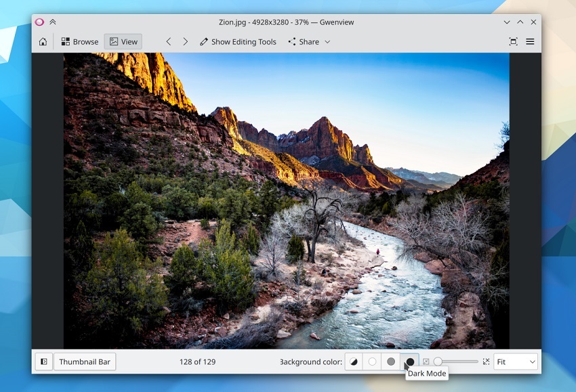The image size is (576, 392).
Task: Click the Gwenview app icon in title bar
Action: click(x=40, y=22)
